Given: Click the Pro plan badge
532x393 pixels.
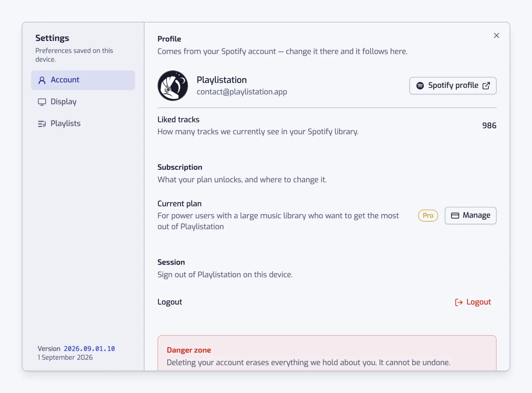Looking at the screenshot, I should click(x=428, y=216).
